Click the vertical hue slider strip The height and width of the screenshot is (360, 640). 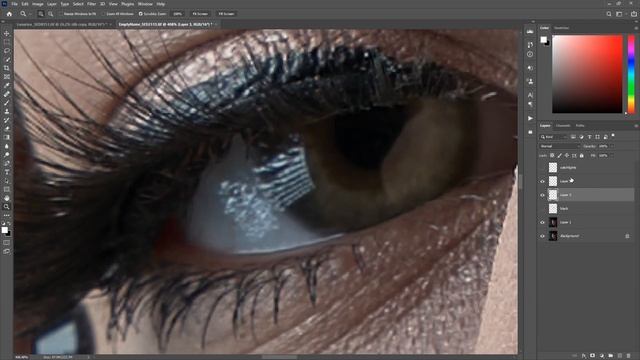coord(631,74)
